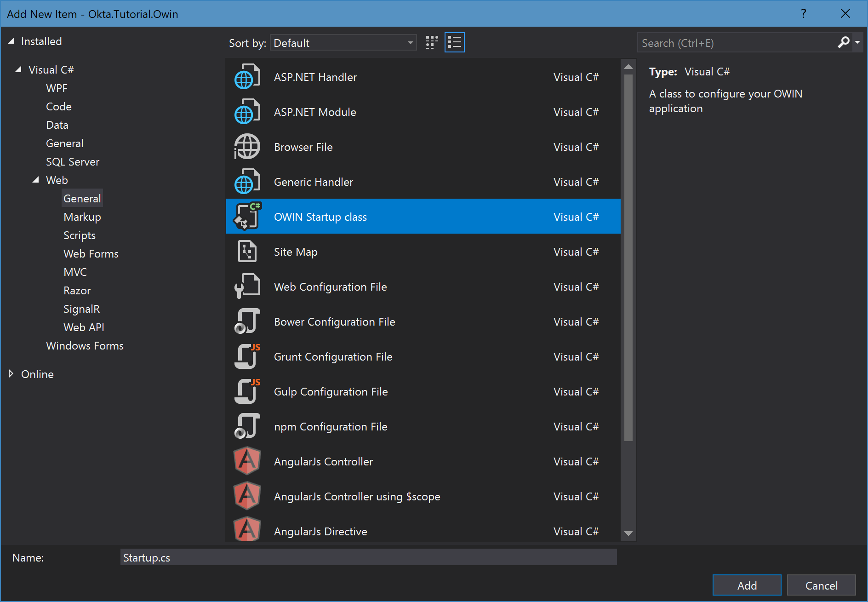This screenshot has width=868, height=602.
Task: Open the Sort by Default dropdown
Action: point(343,43)
